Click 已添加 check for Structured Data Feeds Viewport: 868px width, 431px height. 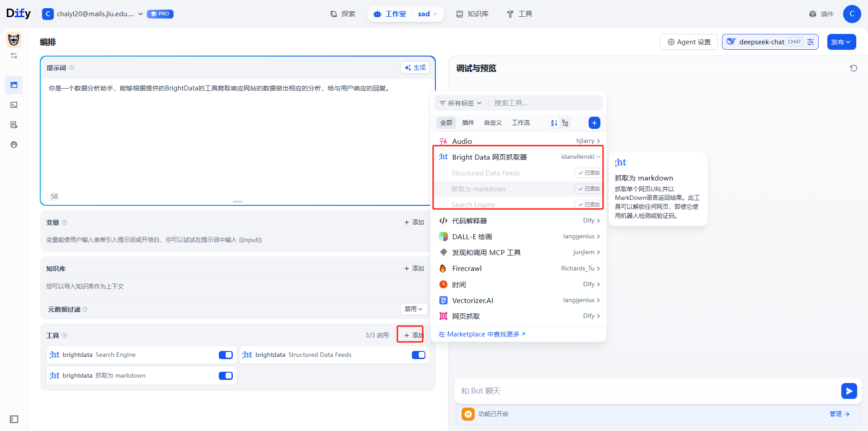point(588,173)
